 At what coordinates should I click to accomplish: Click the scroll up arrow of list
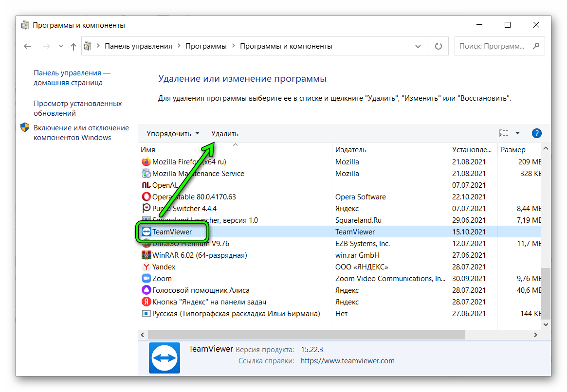[x=546, y=148]
